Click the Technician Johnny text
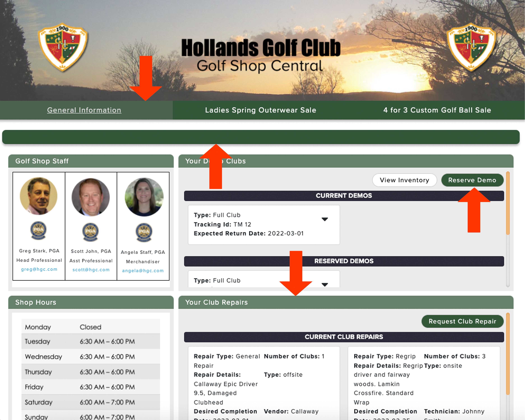525x420 pixels. coord(454,411)
